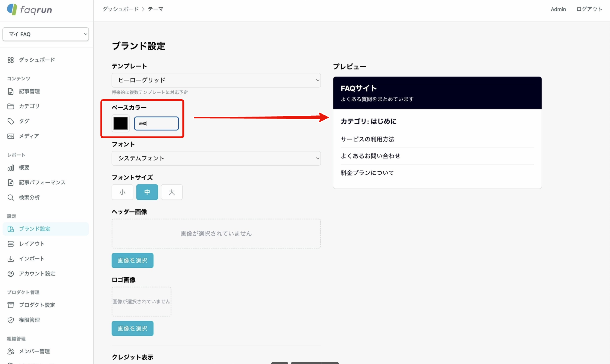Viewport: 610px width, 364px height.
Task: Click the ヘッダー画像 empty drop area
Action: coord(216,233)
